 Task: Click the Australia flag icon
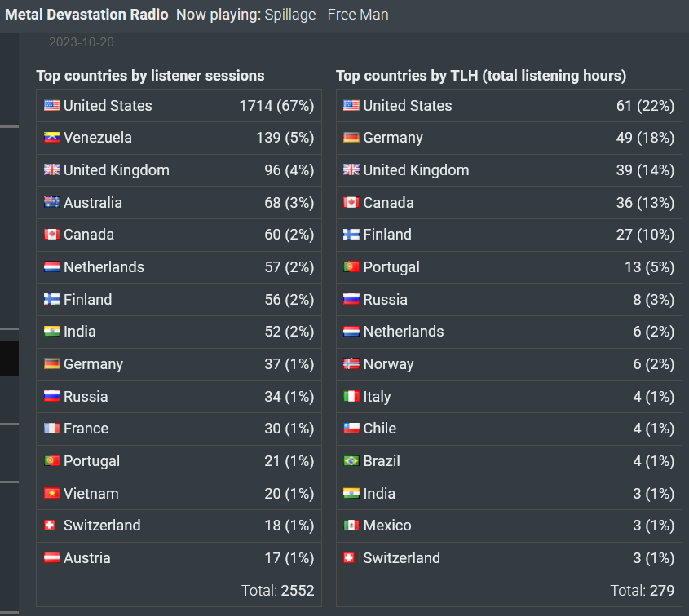pos(52,202)
